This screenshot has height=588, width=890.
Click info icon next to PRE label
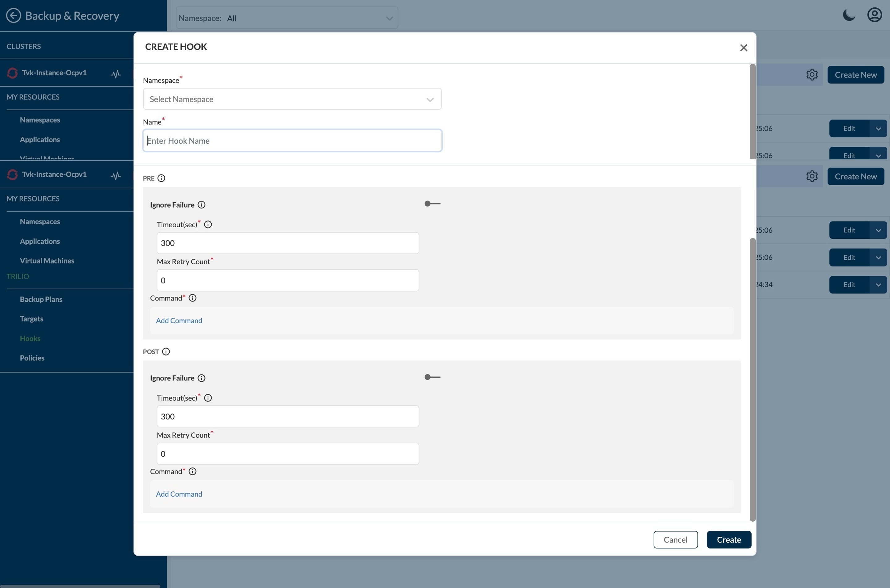point(161,178)
